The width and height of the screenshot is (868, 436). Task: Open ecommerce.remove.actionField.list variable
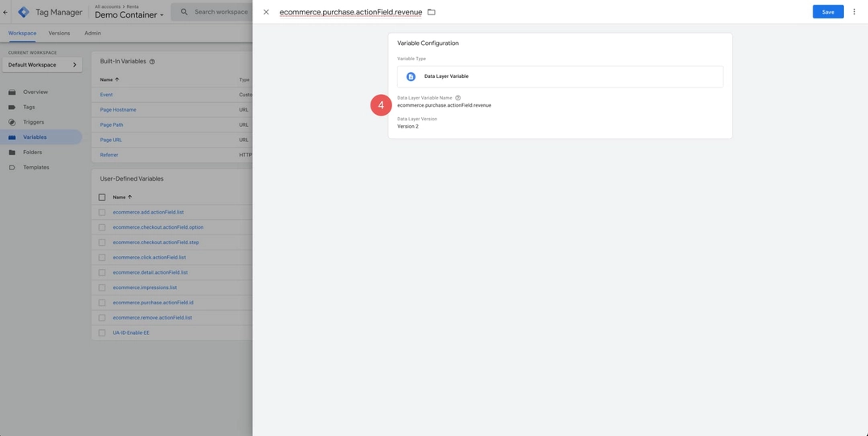pyautogui.click(x=152, y=318)
